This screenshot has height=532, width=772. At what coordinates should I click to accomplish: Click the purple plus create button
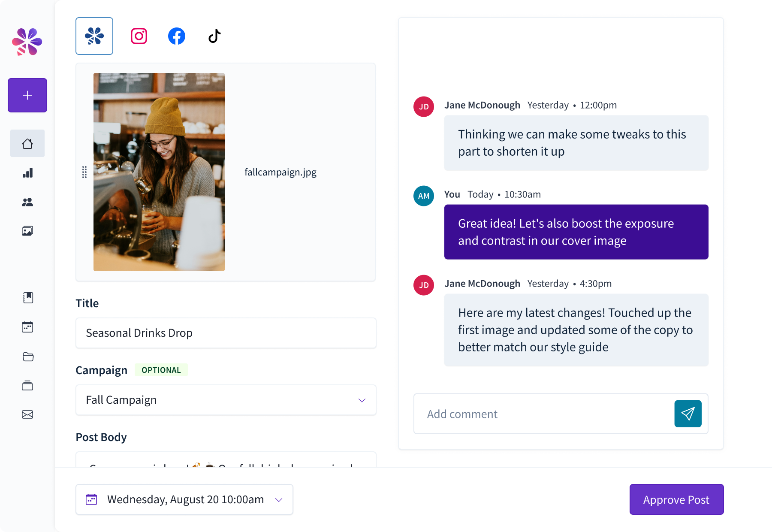(x=27, y=95)
